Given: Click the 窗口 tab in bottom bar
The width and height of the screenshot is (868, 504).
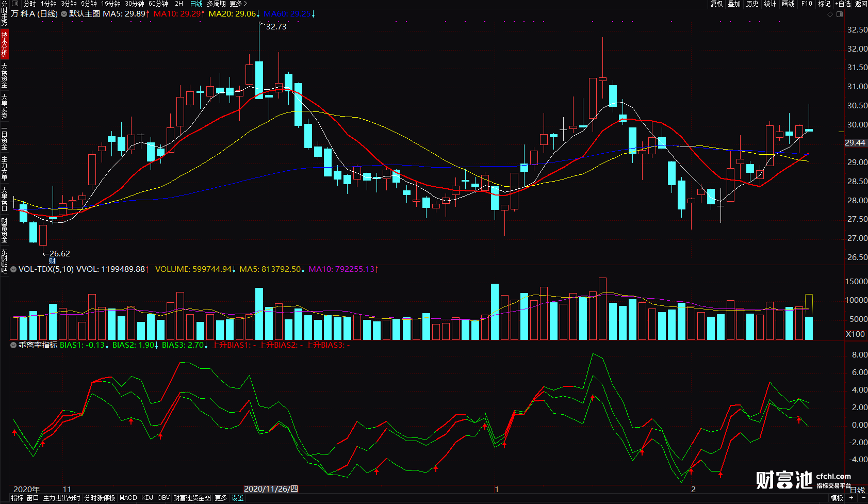Looking at the screenshot, I should (32, 498).
